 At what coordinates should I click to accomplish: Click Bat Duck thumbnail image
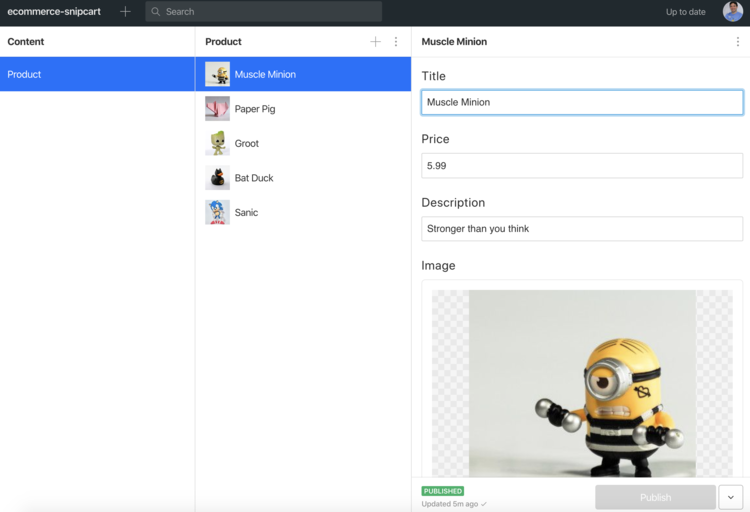point(217,178)
